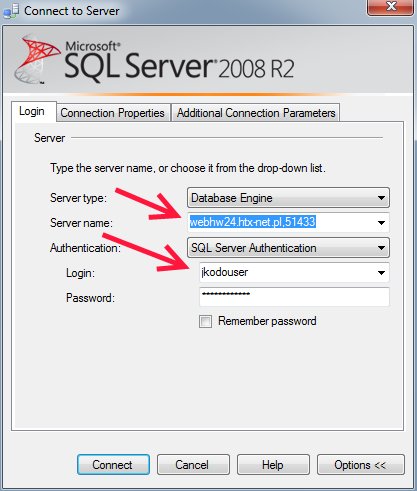Click the red SQL Server logo
This screenshot has width=417, height=491.
(37, 59)
